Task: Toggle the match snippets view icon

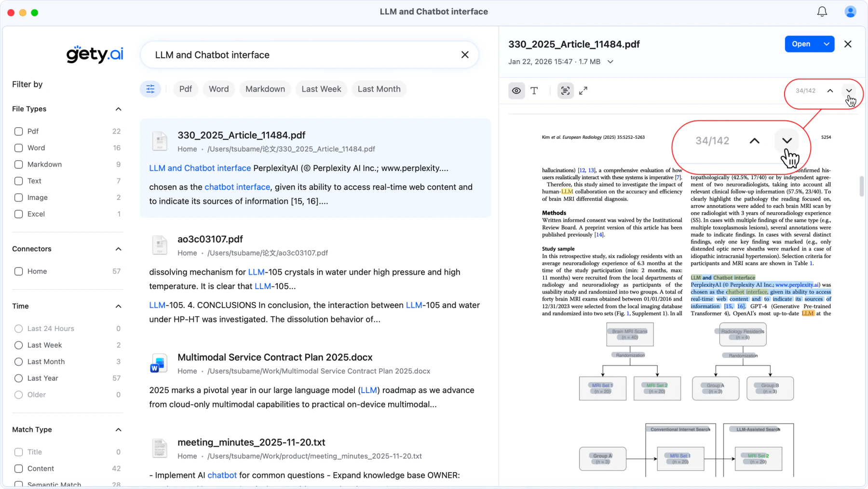Action: click(x=566, y=91)
